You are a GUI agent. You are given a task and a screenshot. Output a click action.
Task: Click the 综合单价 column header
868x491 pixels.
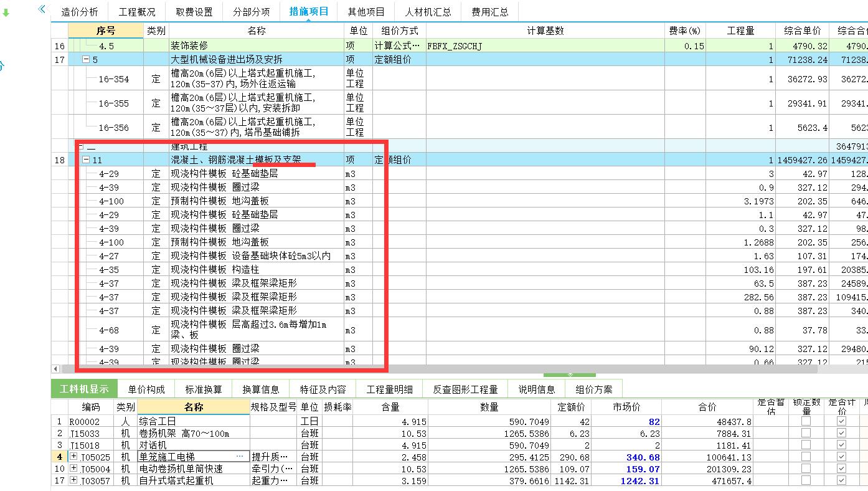802,31
